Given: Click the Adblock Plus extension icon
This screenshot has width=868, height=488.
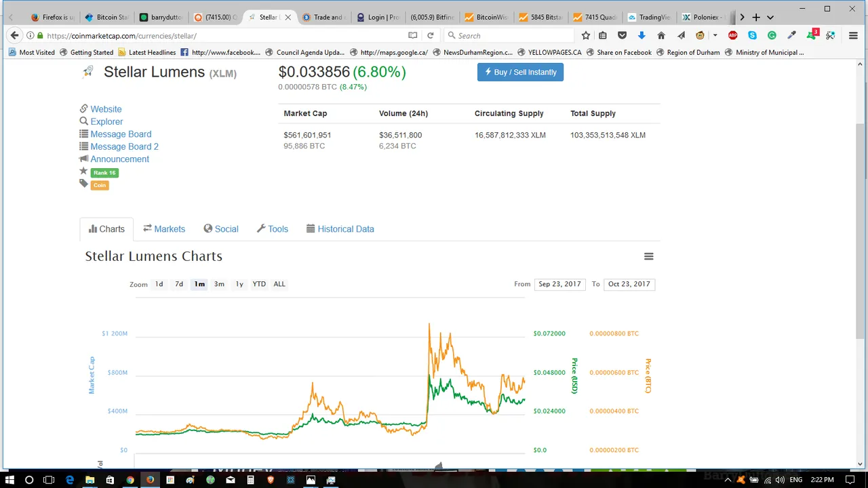Looking at the screenshot, I should (x=733, y=35).
